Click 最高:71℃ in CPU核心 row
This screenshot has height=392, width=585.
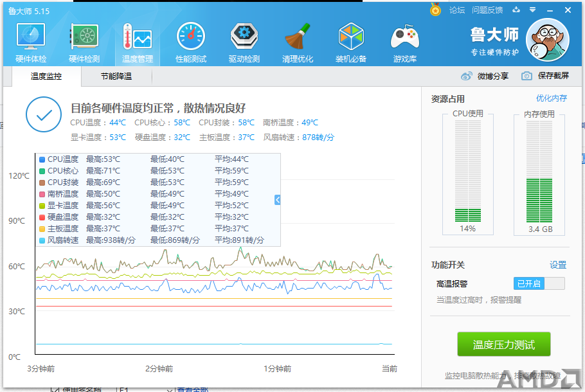pos(103,171)
